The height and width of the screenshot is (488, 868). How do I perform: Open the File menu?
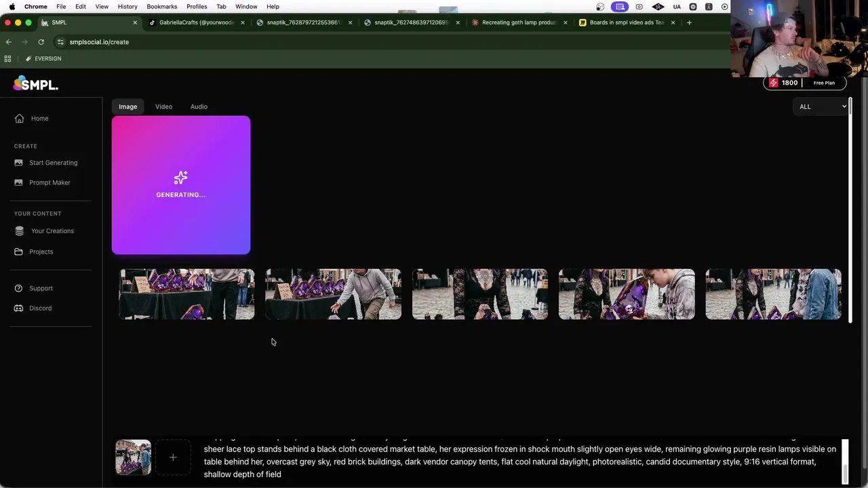click(x=61, y=7)
